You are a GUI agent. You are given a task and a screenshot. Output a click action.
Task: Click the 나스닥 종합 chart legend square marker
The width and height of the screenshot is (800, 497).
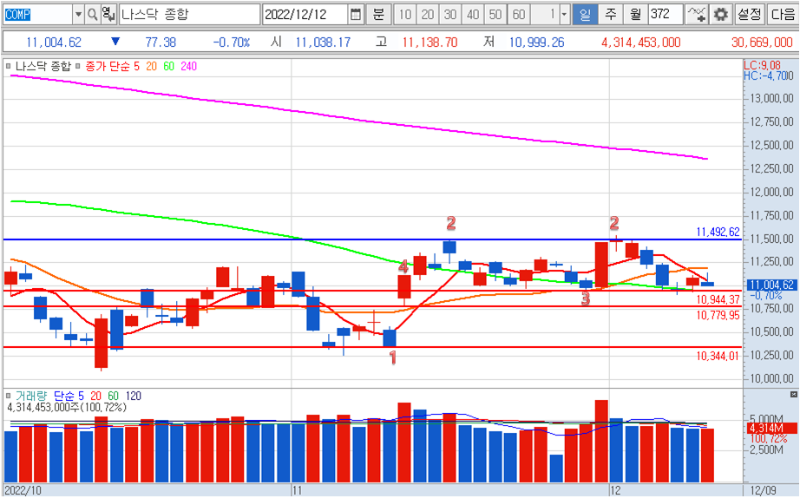[8, 66]
